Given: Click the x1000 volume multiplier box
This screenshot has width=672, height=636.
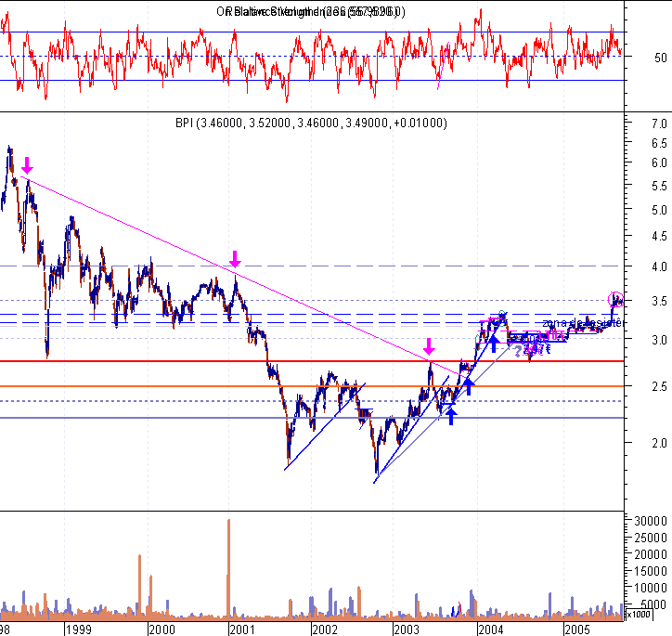Looking at the screenshot, I should (639, 614).
